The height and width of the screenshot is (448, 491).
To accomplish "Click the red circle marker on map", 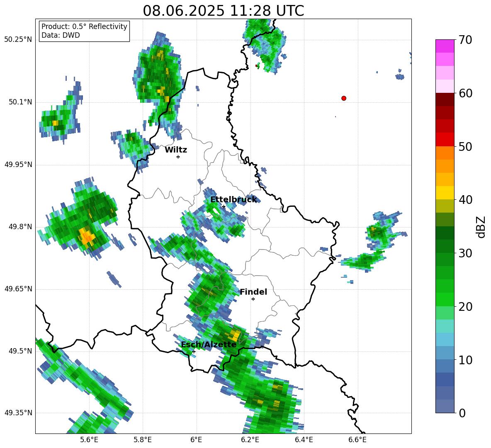I will tap(344, 98).
